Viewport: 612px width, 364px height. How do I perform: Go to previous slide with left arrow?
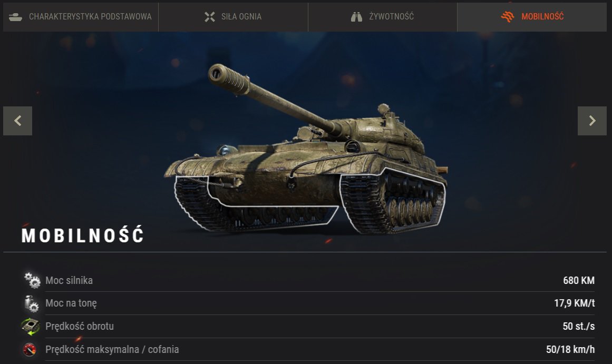[17, 121]
